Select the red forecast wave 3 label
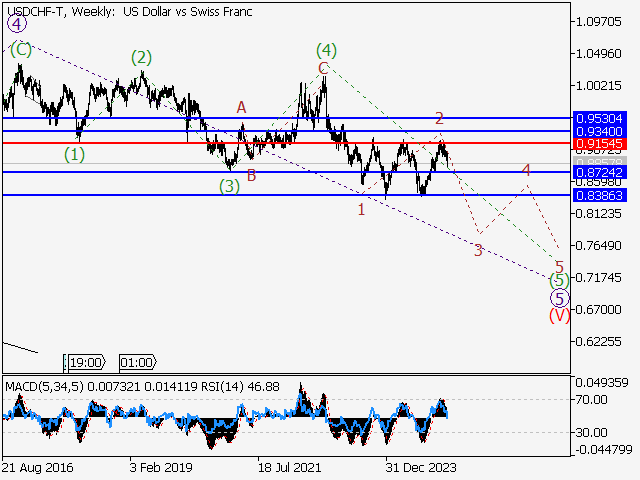Screen dimensions: 640x480 click(478, 250)
